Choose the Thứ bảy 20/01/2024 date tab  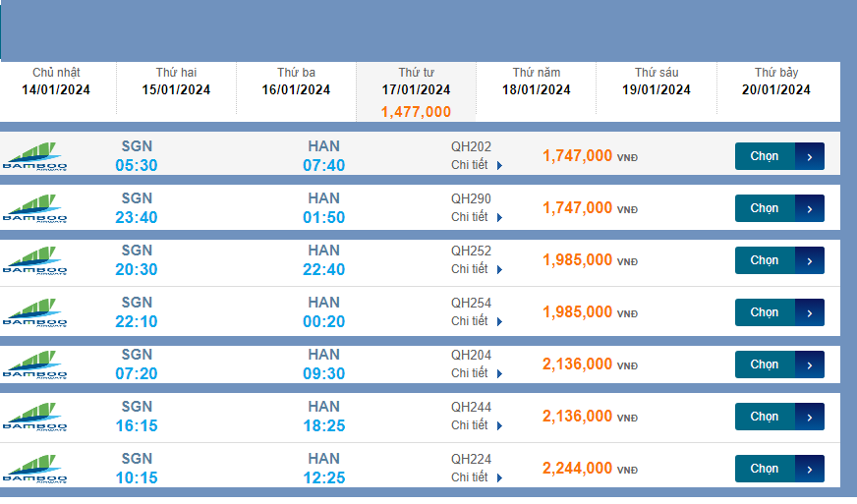click(775, 82)
